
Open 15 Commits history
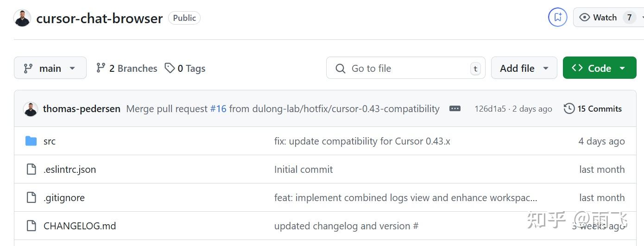(x=593, y=109)
